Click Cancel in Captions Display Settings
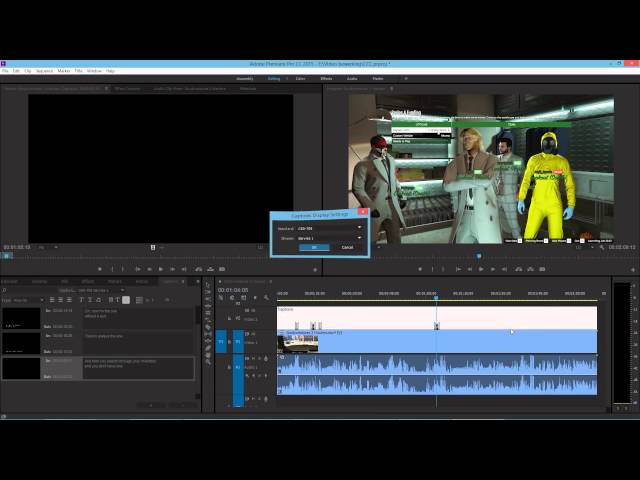The height and width of the screenshot is (480, 640). click(347, 247)
